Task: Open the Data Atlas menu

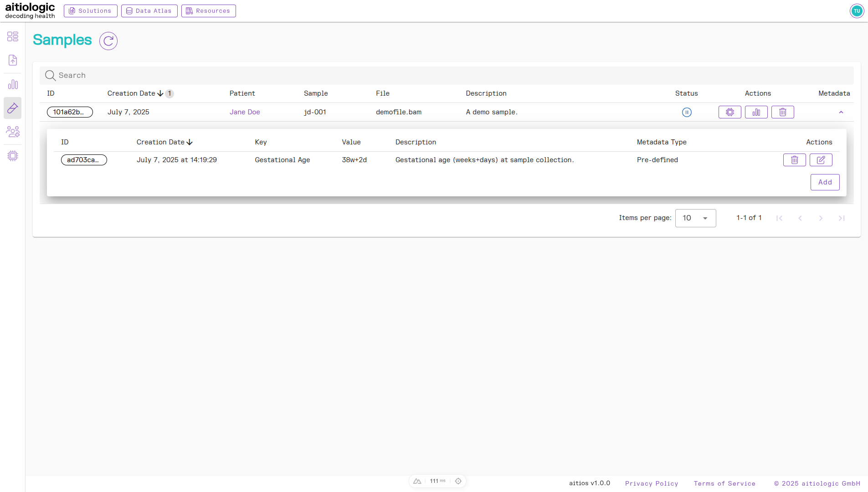Action: (x=149, y=10)
